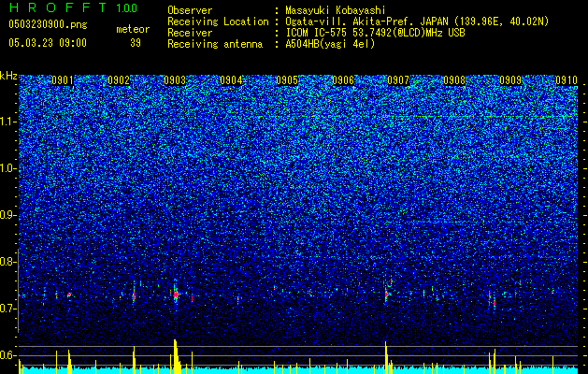This screenshot has width=588, height=374.
Task: Select the filename 0503230900.png
Action: coord(48,24)
